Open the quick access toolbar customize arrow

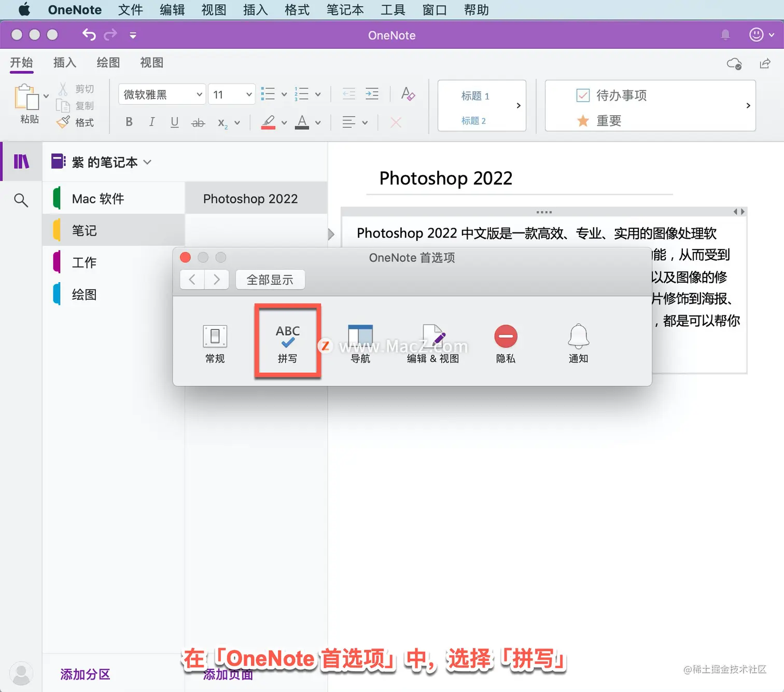click(133, 35)
